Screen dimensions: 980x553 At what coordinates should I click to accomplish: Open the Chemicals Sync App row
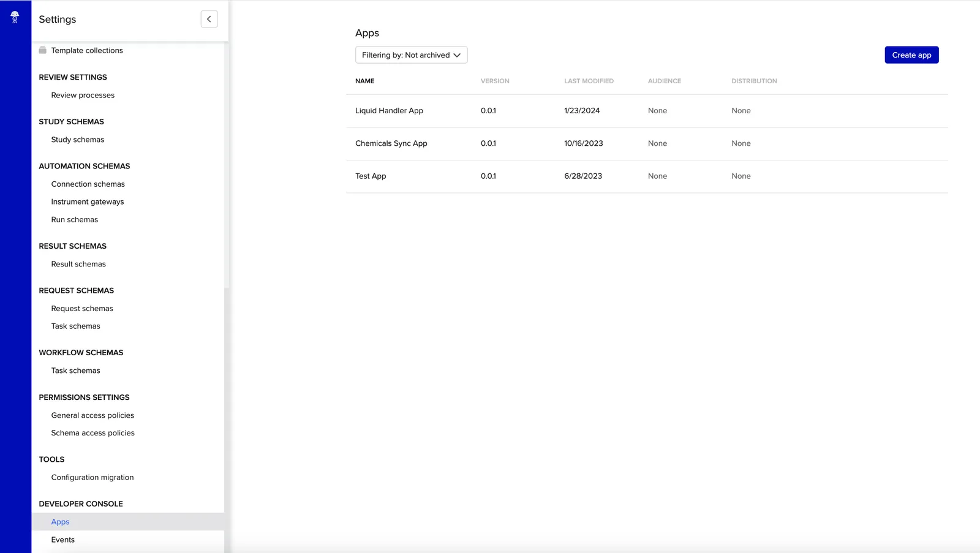(x=647, y=144)
